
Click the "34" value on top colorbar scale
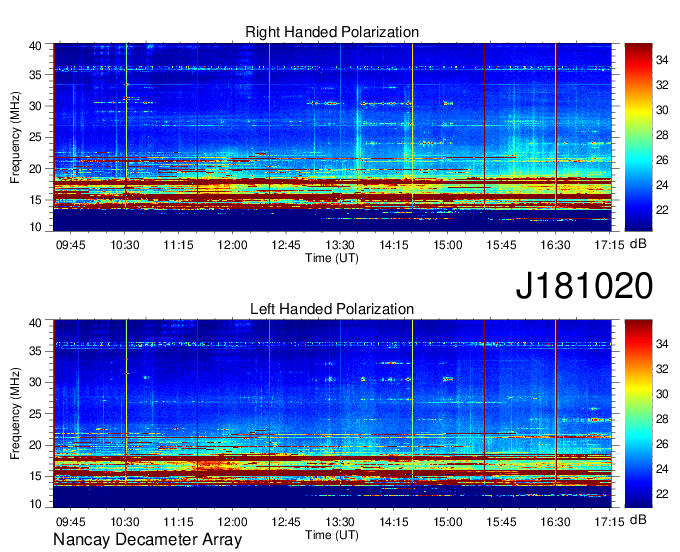(662, 60)
